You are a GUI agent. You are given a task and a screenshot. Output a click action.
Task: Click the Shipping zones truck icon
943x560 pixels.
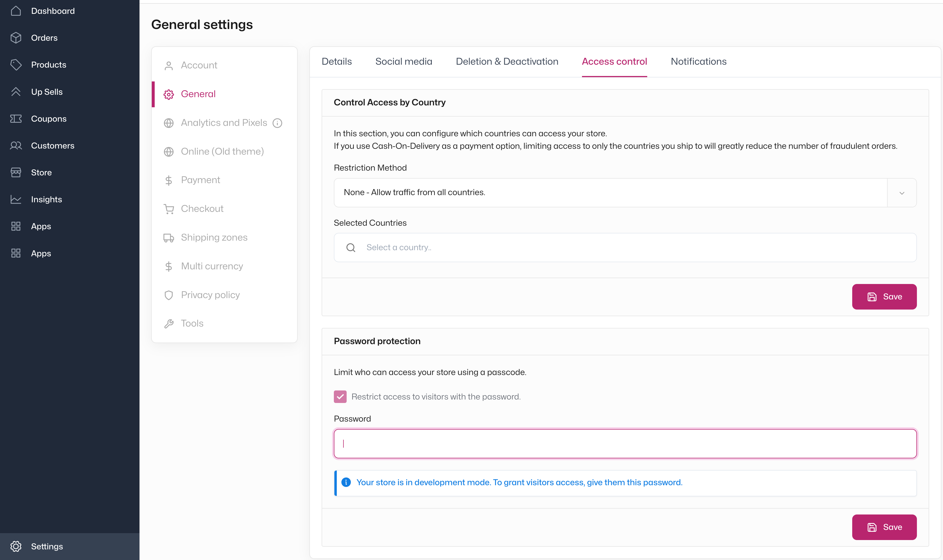pos(168,238)
